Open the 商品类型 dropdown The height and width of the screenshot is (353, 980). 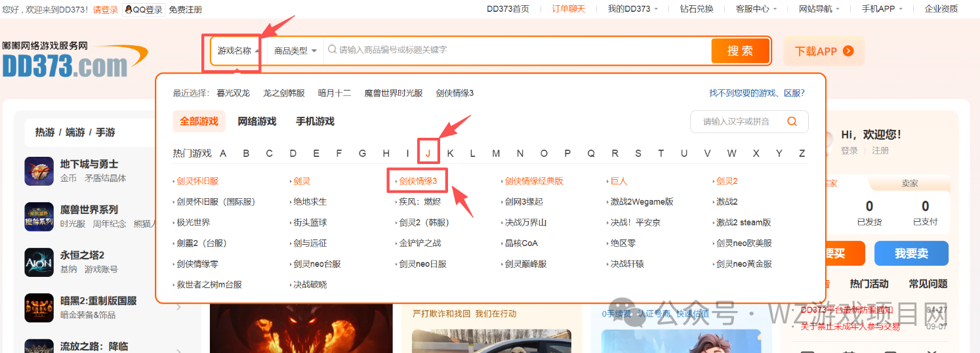[x=295, y=51]
